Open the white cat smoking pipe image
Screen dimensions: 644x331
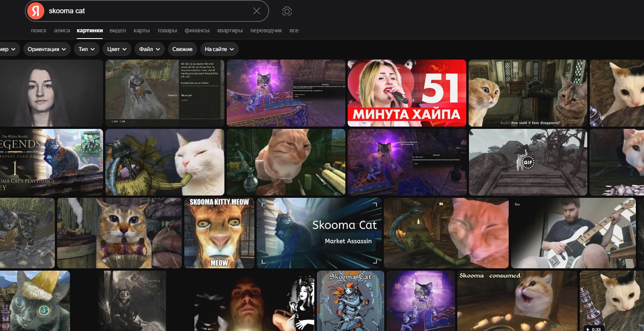pos(165,162)
